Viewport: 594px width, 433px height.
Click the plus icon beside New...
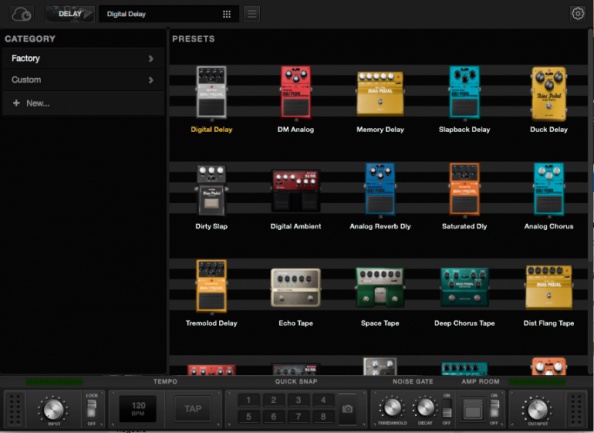(x=16, y=103)
